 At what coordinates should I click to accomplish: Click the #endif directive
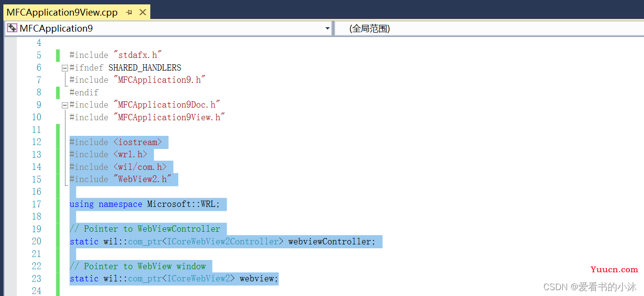pos(84,92)
